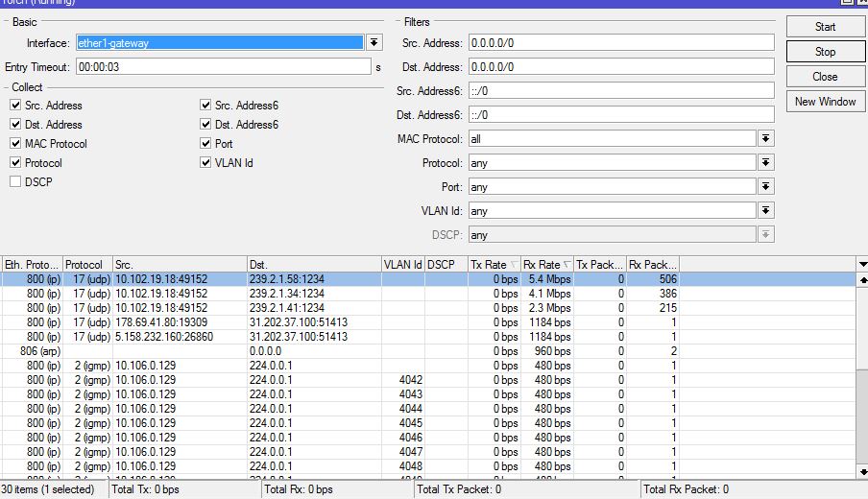The height and width of the screenshot is (499, 868).
Task: Click the Start button
Action: (x=825, y=27)
